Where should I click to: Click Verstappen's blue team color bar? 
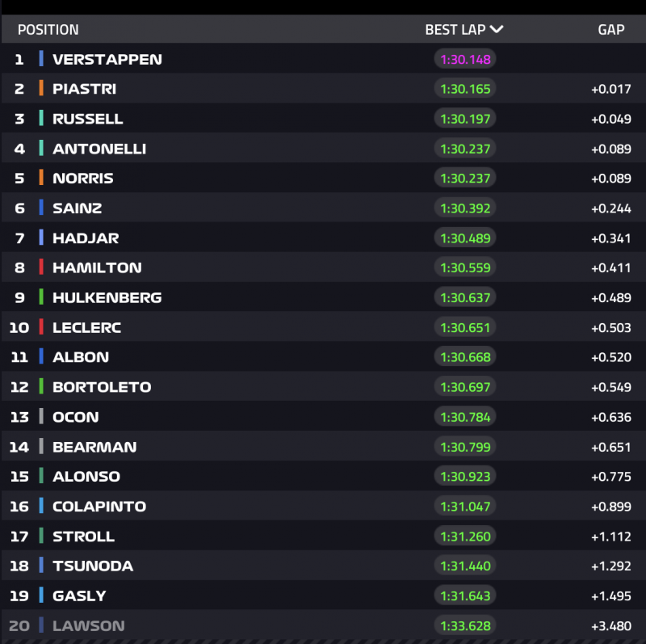(41, 59)
